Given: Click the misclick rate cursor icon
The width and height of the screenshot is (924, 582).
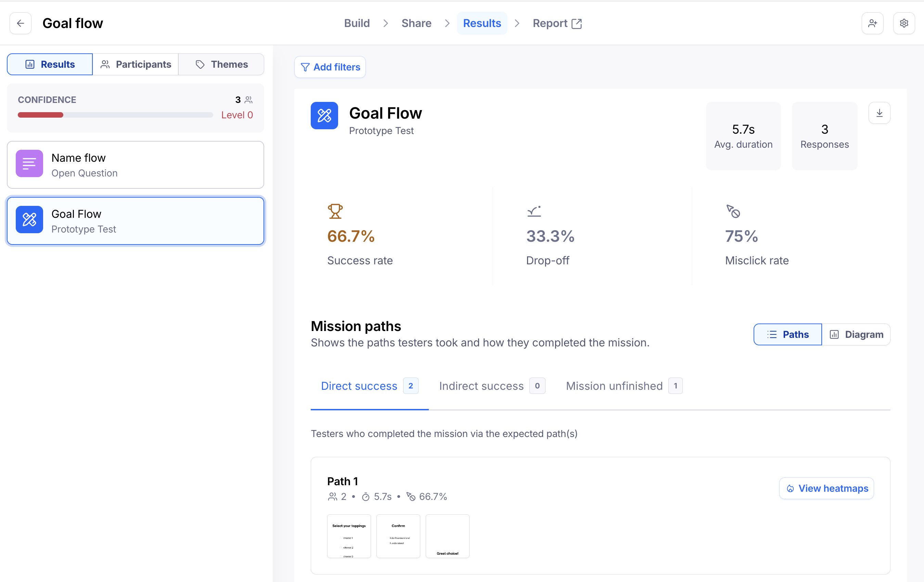Looking at the screenshot, I should tap(733, 211).
